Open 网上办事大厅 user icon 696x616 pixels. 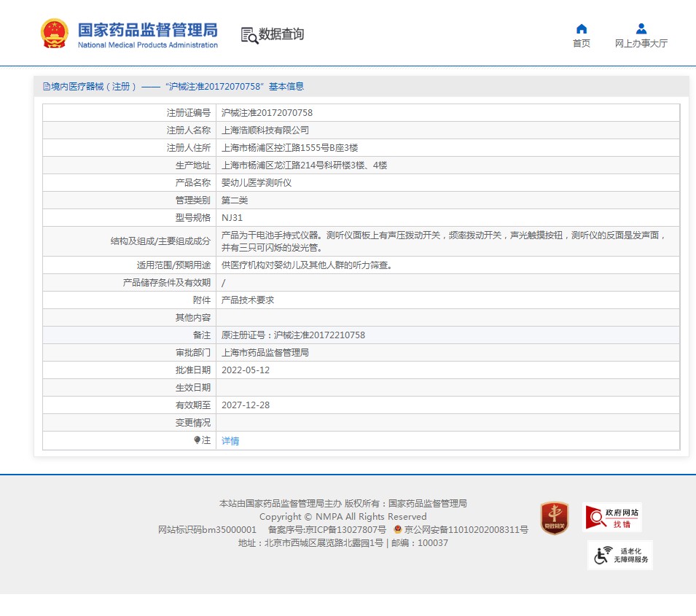coord(641,29)
